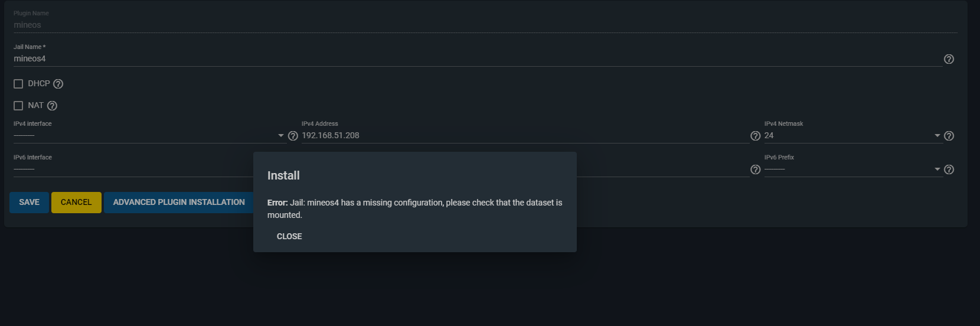Open the IPv6 Interface select field
The height and width of the screenshot is (326, 980).
point(133,169)
